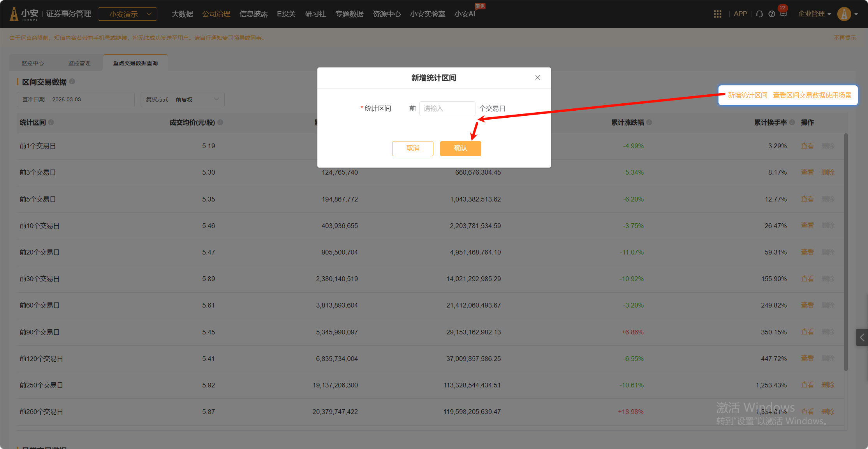The image size is (868, 449).
Task: Open the messages icon with badge 22
Action: point(783,14)
